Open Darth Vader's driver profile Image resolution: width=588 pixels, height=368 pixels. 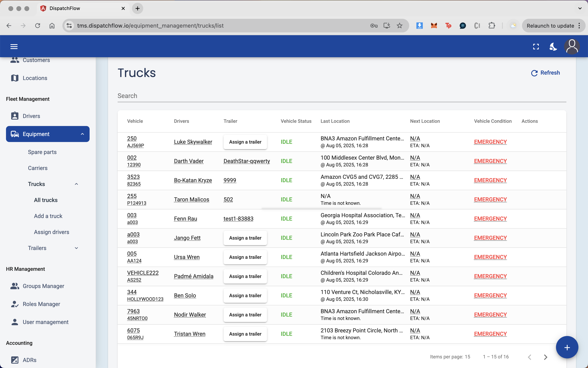(189, 161)
